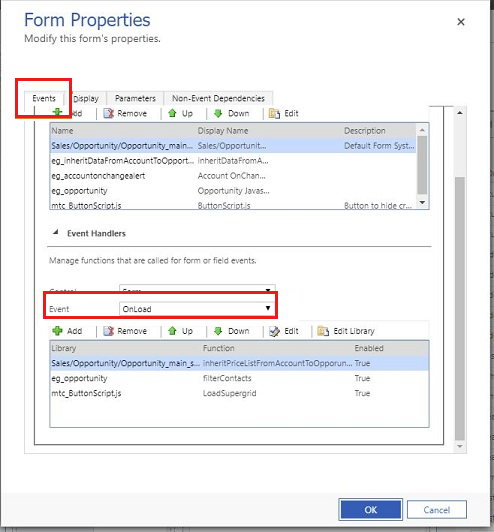Add event handler using green plus icon
This screenshot has width=494, height=532.
tap(57, 330)
